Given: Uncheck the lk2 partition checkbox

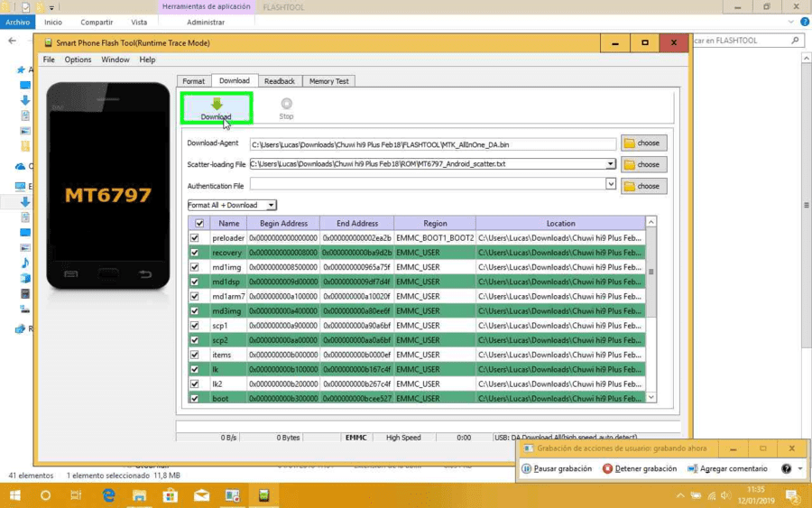Looking at the screenshot, I should coord(195,383).
